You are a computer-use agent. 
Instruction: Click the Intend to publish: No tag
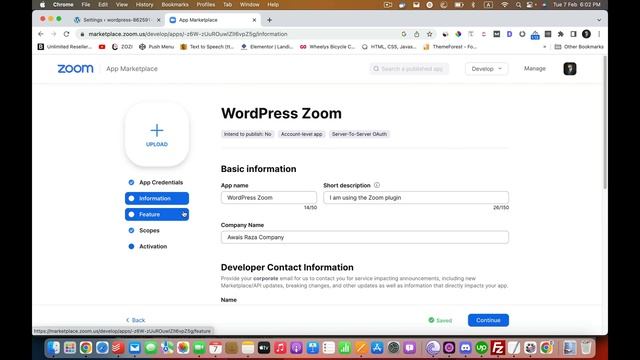click(247, 134)
